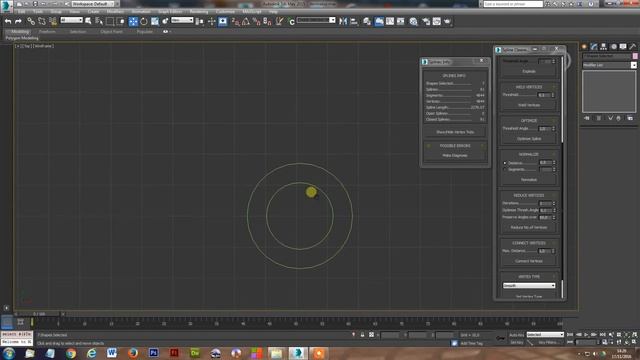Open the Workspace Default dropdown
The image size is (640, 360).
(x=93, y=4)
